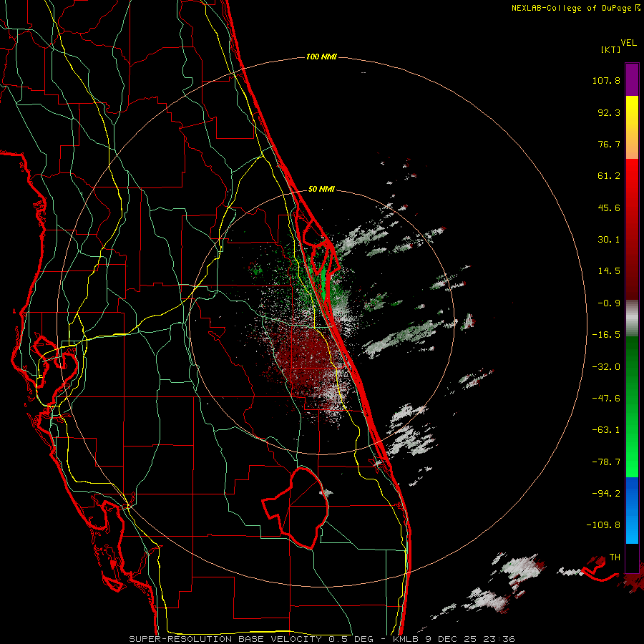Click the -16.5 velocity scale value
The image size is (644, 644).
(x=606, y=335)
